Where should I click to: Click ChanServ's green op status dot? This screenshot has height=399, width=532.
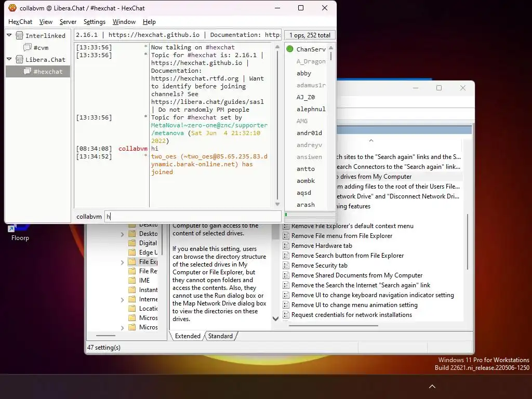coord(290,49)
